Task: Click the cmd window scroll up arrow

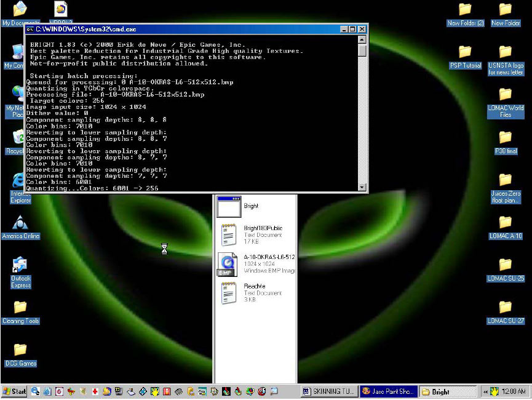Action: coord(362,40)
